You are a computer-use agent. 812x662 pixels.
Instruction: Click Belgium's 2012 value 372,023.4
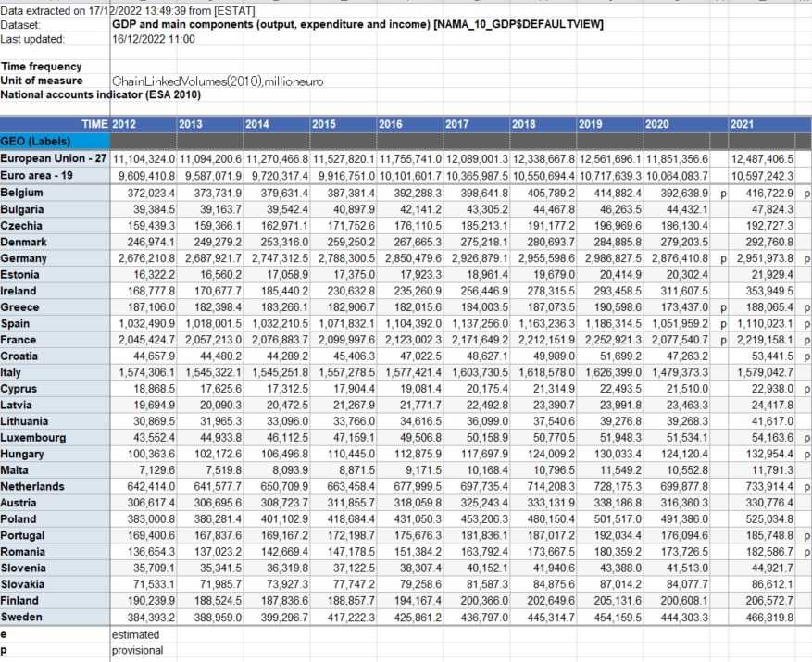143,192
